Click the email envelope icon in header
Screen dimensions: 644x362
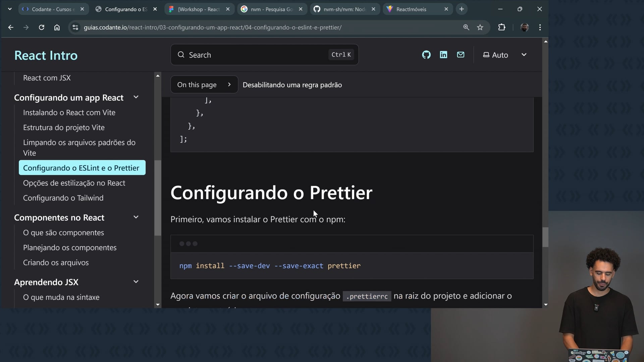pos(461,55)
